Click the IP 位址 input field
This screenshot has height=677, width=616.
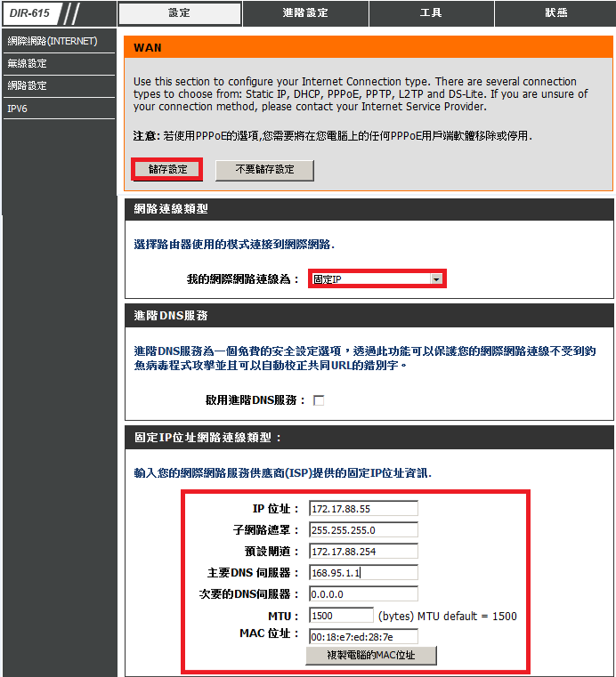tap(363, 509)
